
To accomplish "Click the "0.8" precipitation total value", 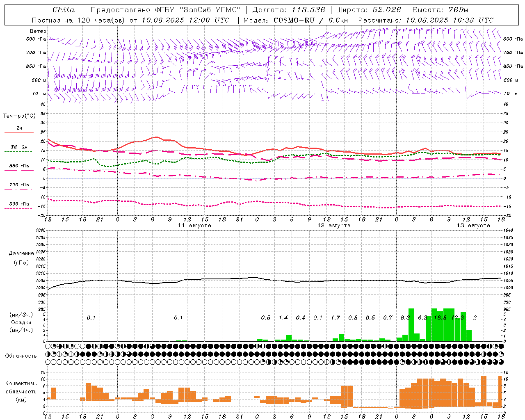I will point(353,318).
